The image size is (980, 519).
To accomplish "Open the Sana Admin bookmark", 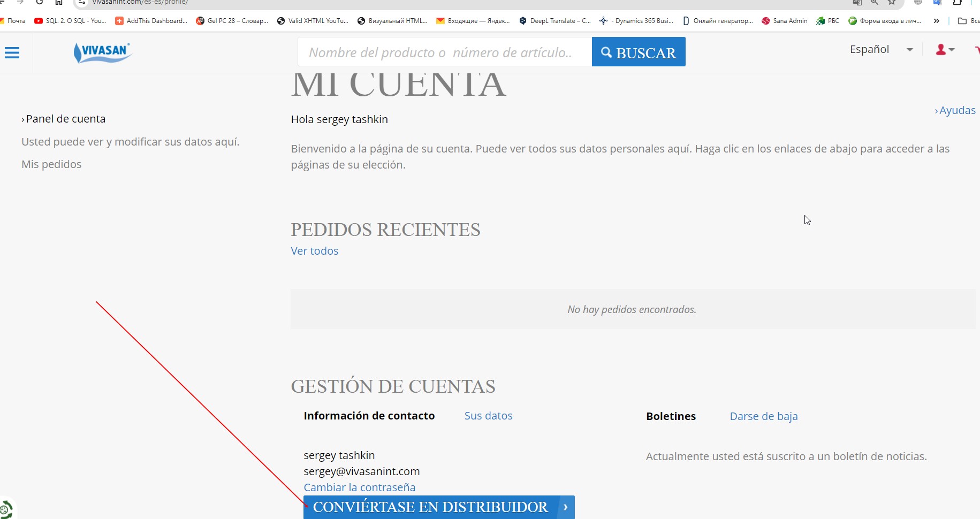I will point(785,21).
